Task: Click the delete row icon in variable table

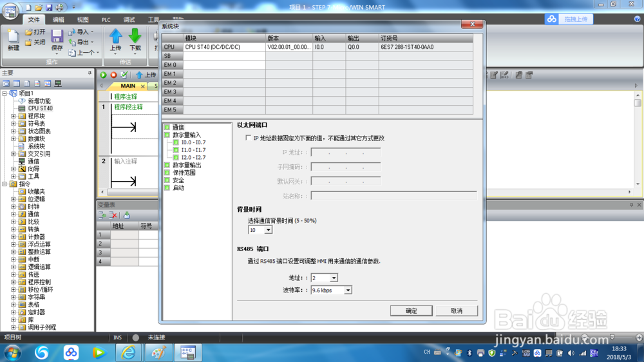Action: click(x=113, y=215)
